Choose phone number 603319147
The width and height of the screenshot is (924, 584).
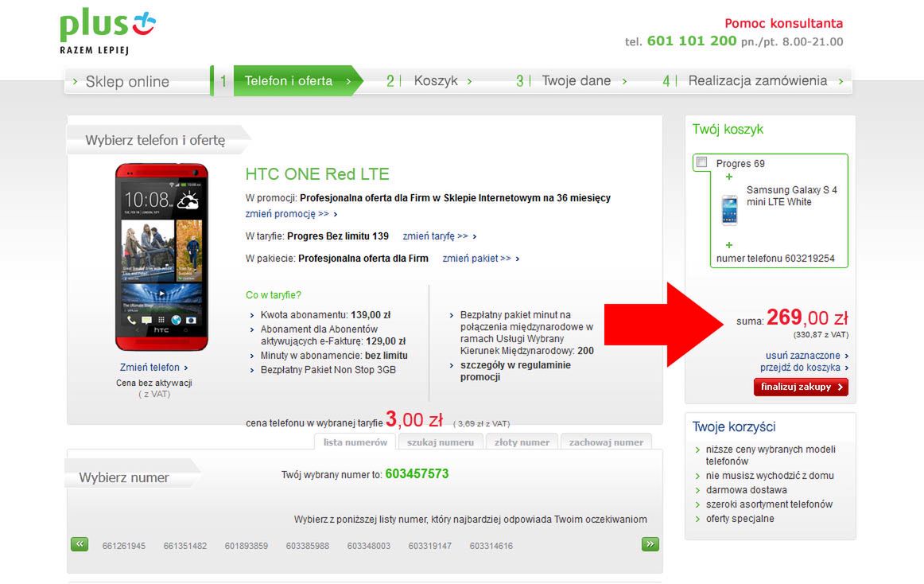tap(430, 547)
